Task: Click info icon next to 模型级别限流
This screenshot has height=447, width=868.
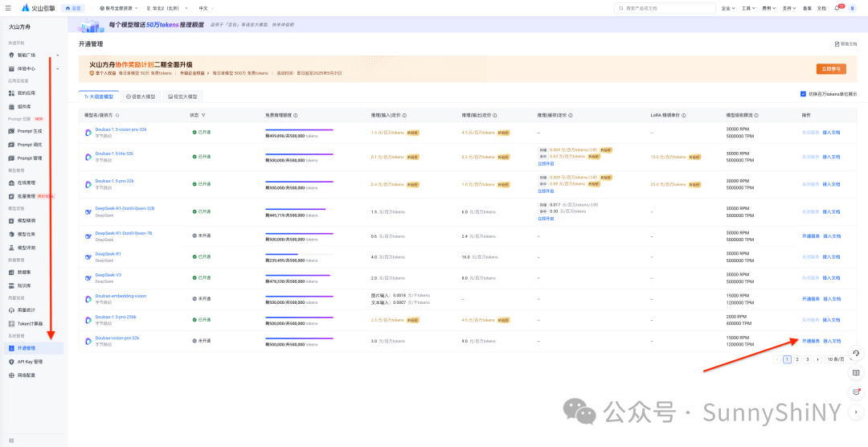Action: pos(756,115)
